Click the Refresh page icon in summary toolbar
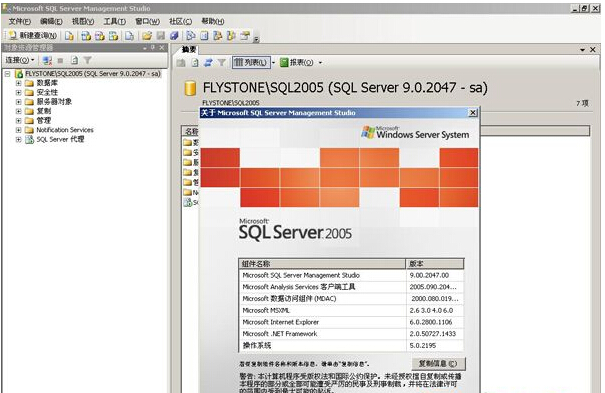Viewport: 605px width, 393px height. pyautogui.click(x=195, y=62)
